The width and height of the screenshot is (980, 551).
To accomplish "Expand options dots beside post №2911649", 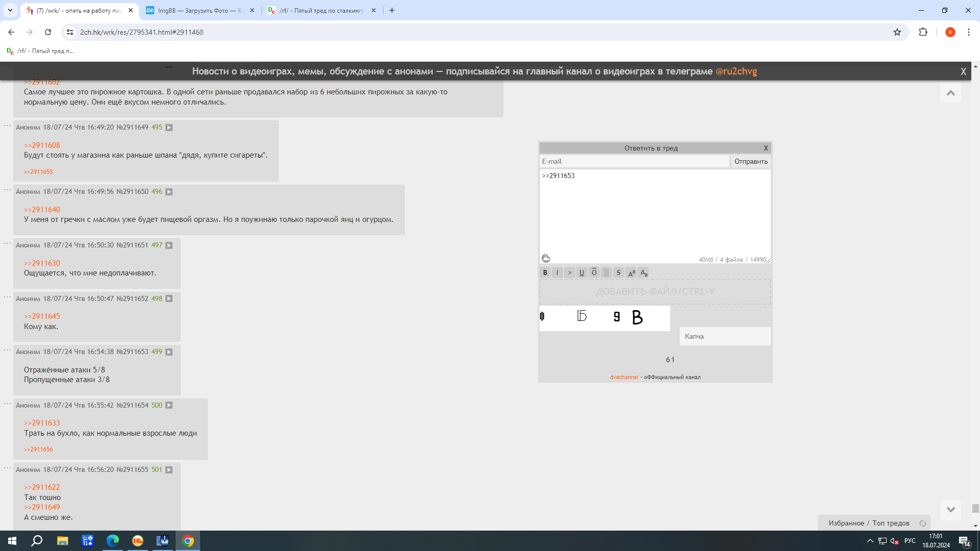I will pyautogui.click(x=7, y=126).
